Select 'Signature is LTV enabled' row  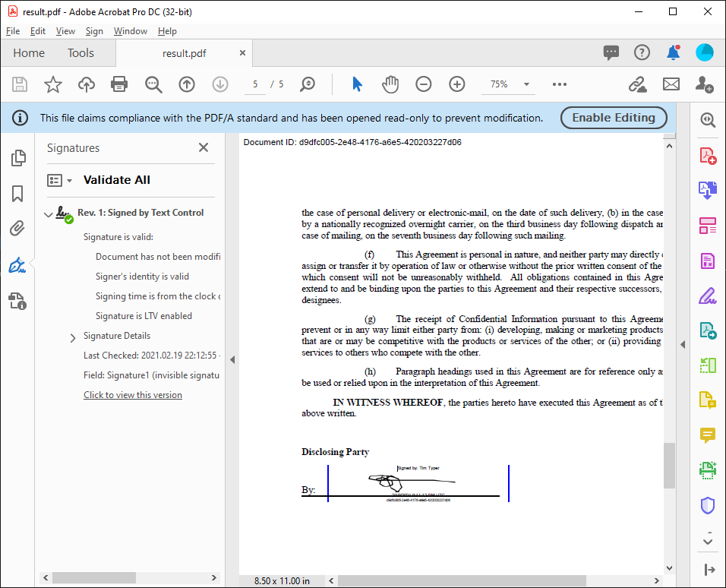(x=144, y=315)
